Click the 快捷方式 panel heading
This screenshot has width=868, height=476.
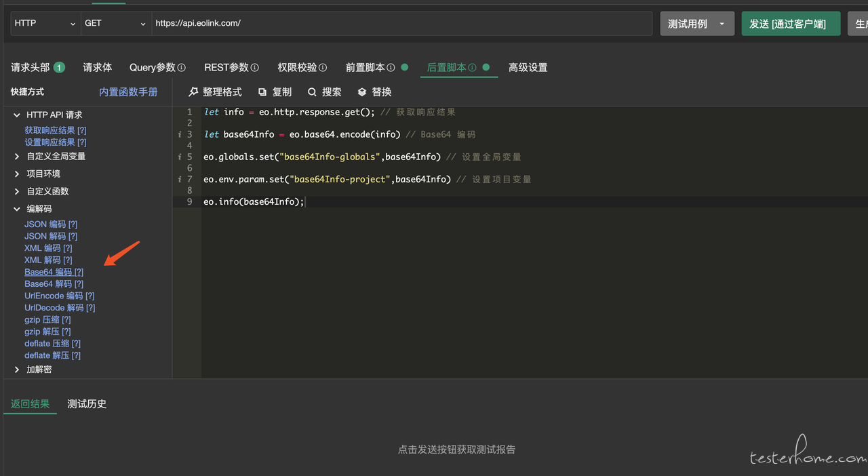[x=27, y=92]
